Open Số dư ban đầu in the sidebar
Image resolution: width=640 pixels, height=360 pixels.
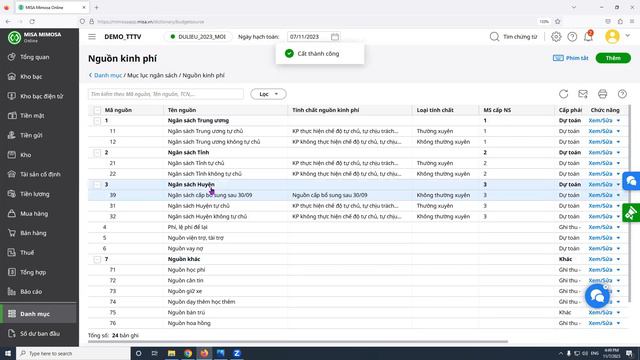pos(39,333)
